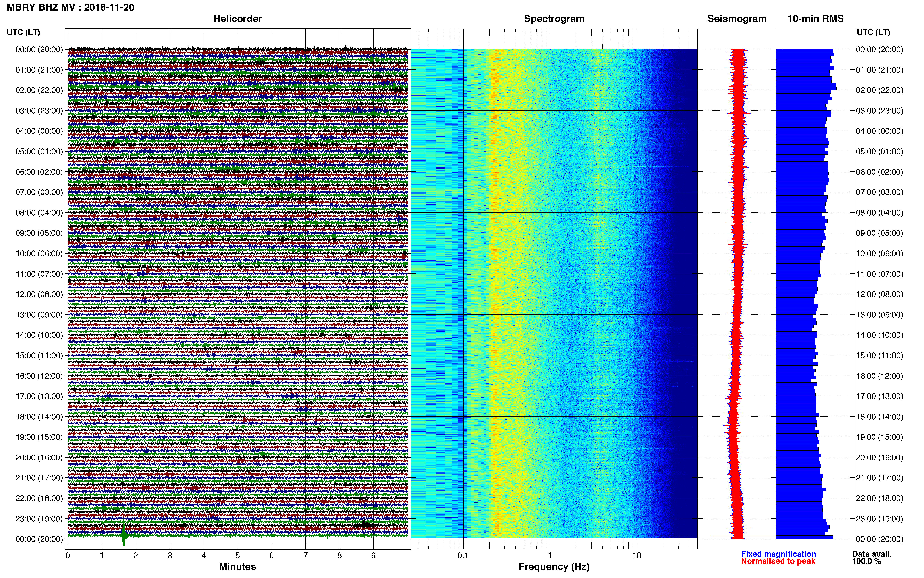This screenshot has height=578, width=924.
Task: Click the 'Frequency (Hz)' axis title
Action: 554,566
